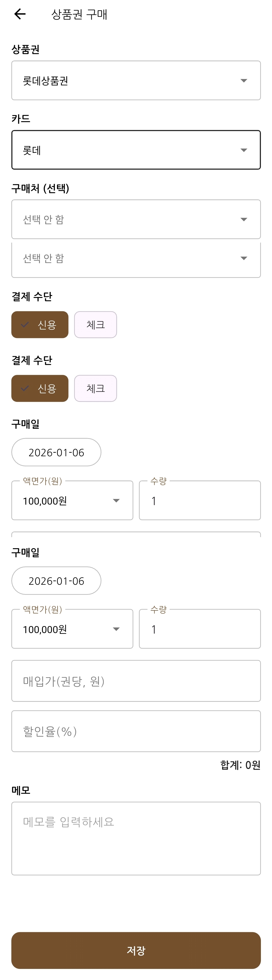Select 체크 in the second 결제 수단 group
The width and height of the screenshot is (272, 980).
coord(96,388)
